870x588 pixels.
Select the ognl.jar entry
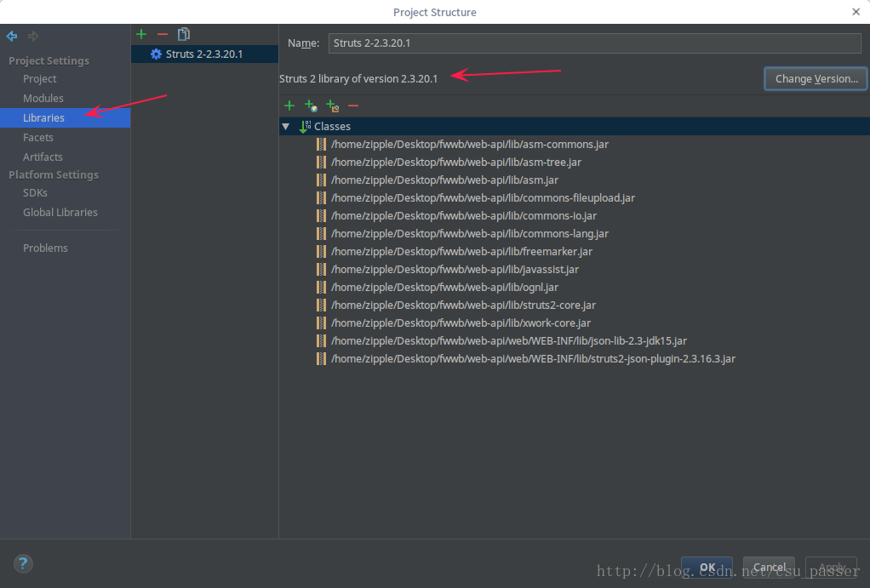point(444,288)
